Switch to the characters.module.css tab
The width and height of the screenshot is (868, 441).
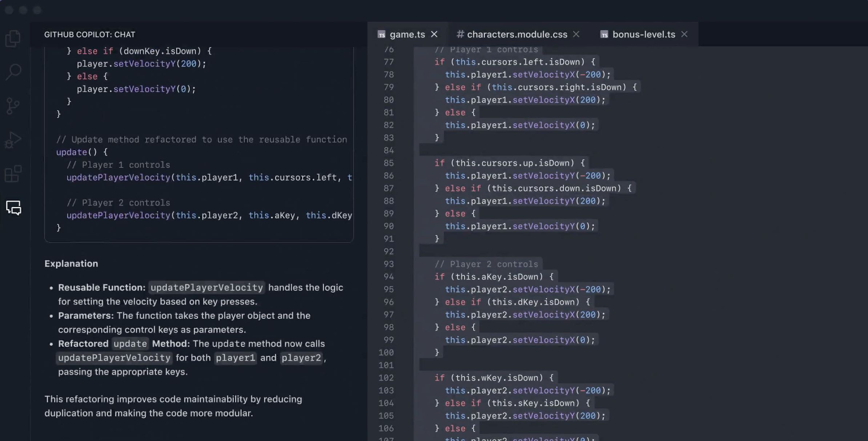click(517, 34)
